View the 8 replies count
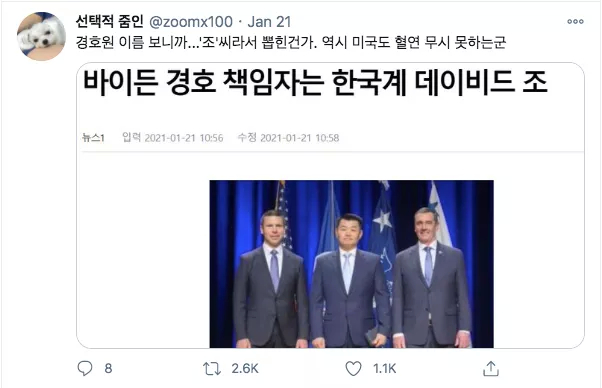Image resolution: width=602 pixels, height=388 pixels. point(108,368)
